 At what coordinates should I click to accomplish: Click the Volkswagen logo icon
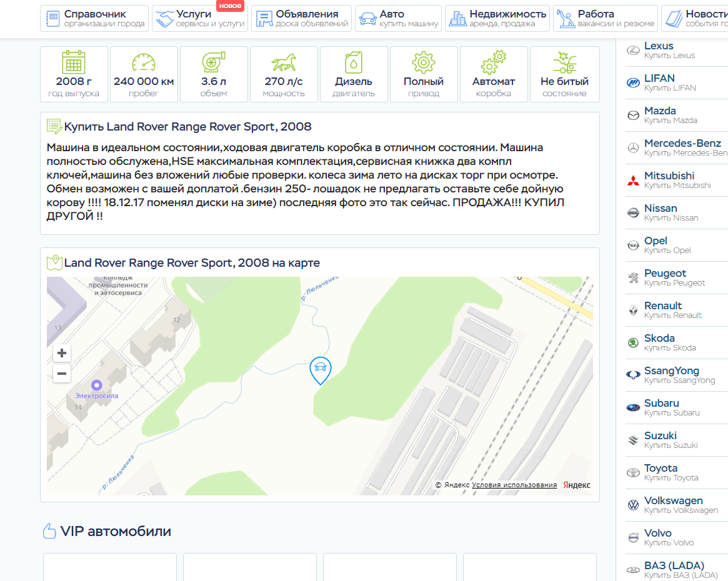[x=633, y=505]
